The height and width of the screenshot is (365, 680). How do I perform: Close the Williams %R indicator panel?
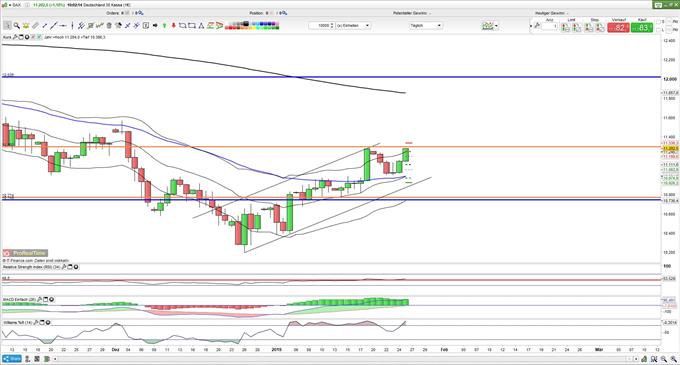(48, 323)
